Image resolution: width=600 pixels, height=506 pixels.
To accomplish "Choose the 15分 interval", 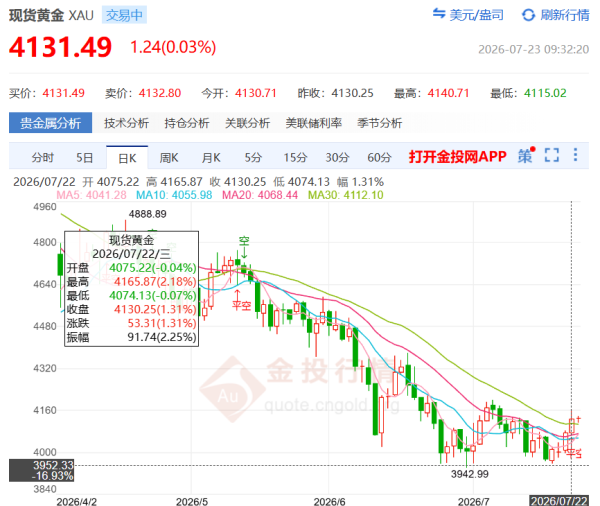I will [295, 157].
